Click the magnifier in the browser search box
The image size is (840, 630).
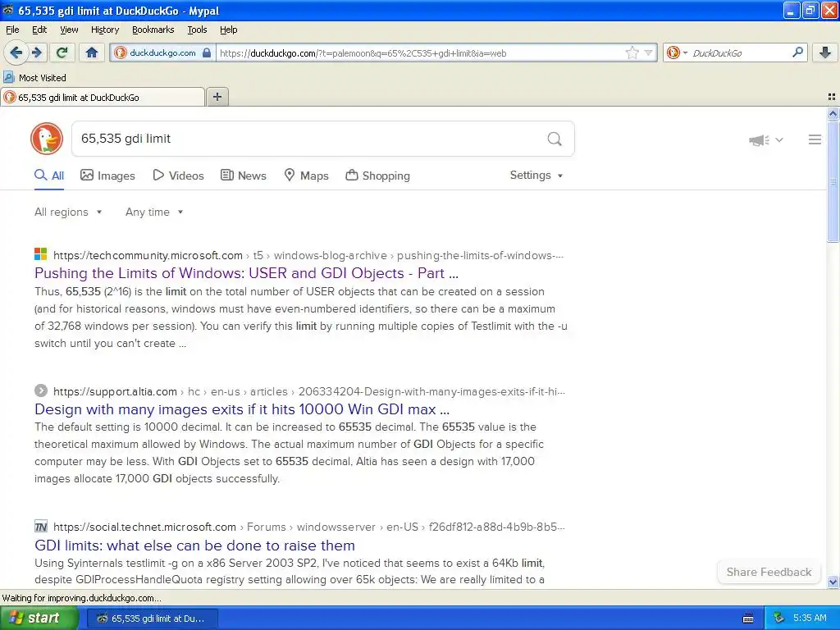(x=797, y=52)
